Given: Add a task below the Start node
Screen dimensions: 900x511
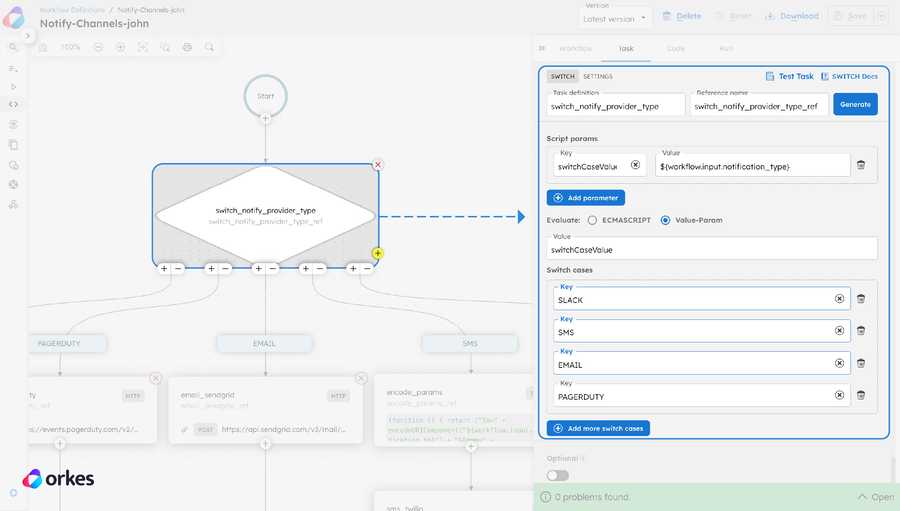Looking at the screenshot, I should (265, 118).
